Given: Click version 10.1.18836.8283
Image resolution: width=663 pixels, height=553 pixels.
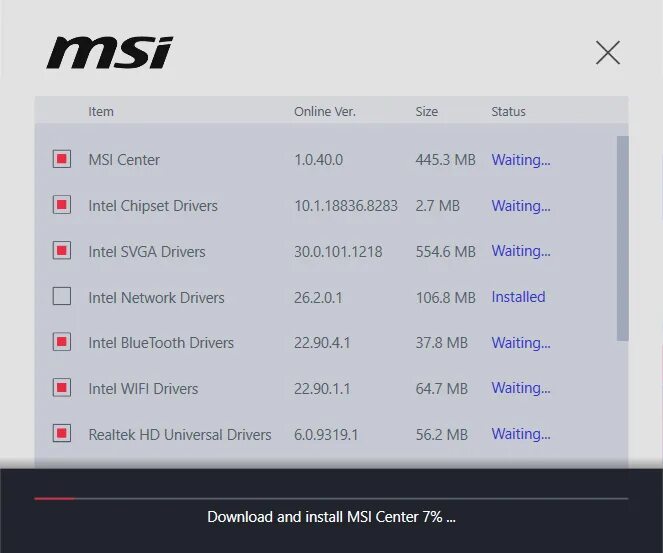Looking at the screenshot, I should (x=346, y=206).
